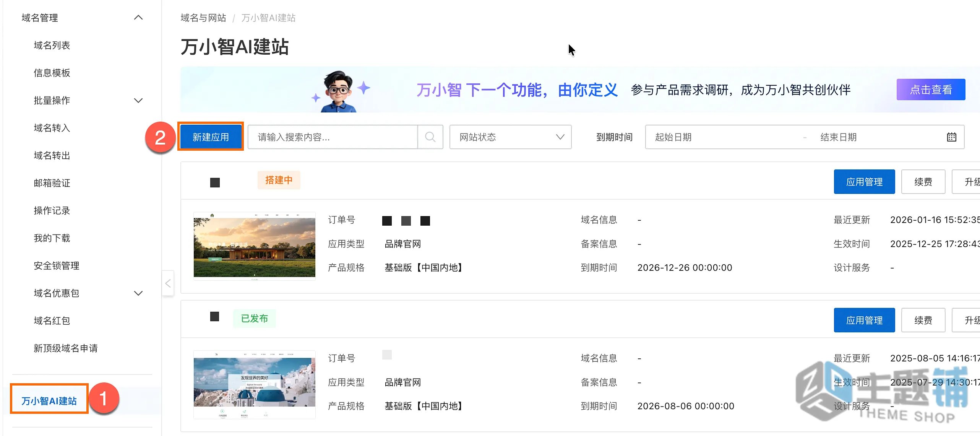Go to 域名转入 page

pos(52,128)
